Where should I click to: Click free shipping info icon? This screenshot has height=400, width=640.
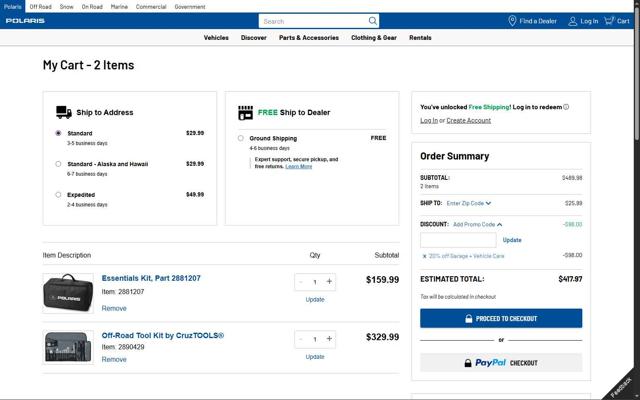tap(566, 107)
